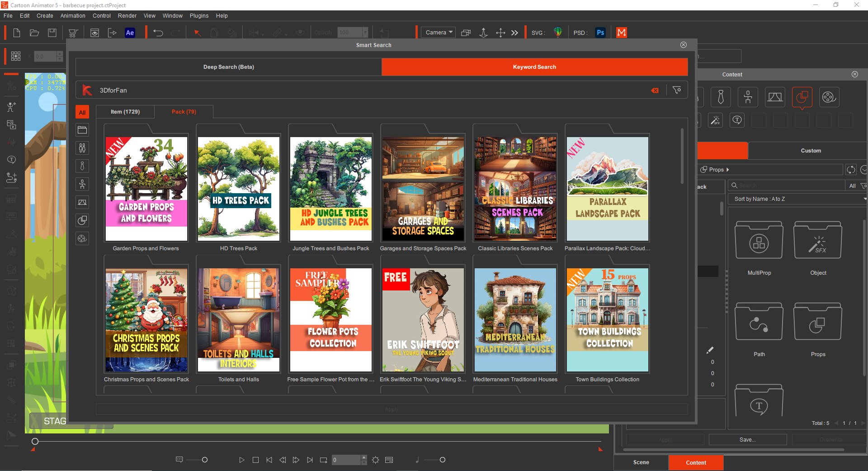The width and height of the screenshot is (868, 471).
Task: Click the Save... button
Action: [747, 440]
